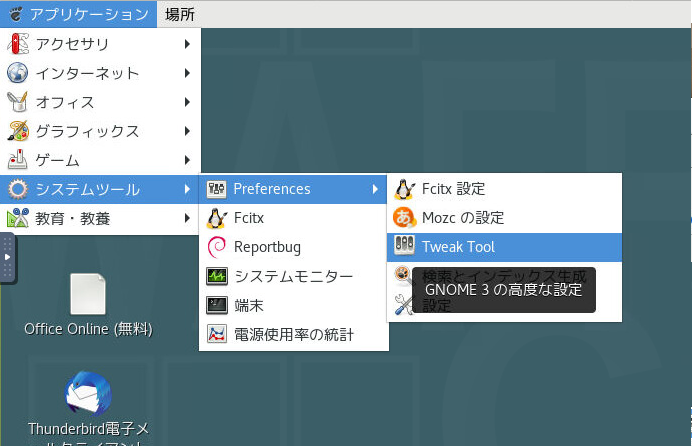Click the Fcitx 設定 penguin icon
Viewport: 692px width, 446px height.
tap(405, 189)
